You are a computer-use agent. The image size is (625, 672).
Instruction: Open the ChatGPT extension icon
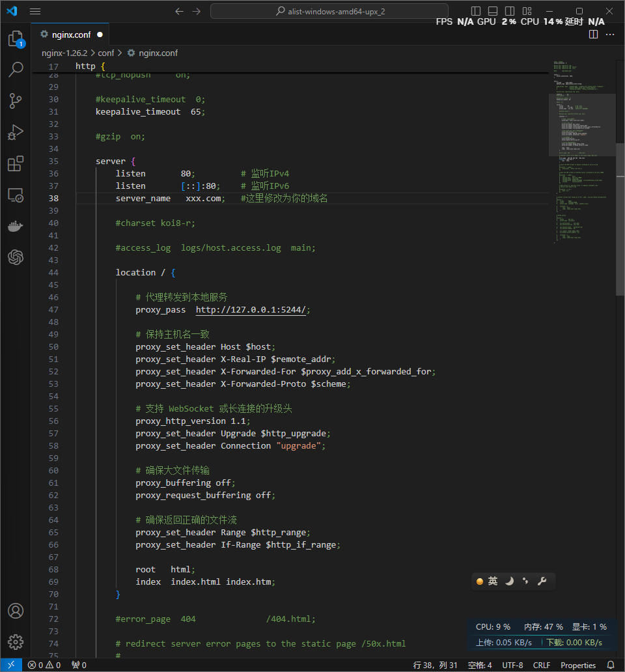(x=16, y=257)
